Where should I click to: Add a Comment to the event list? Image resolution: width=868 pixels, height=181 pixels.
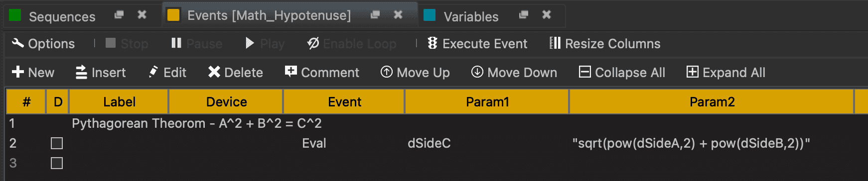tap(322, 73)
